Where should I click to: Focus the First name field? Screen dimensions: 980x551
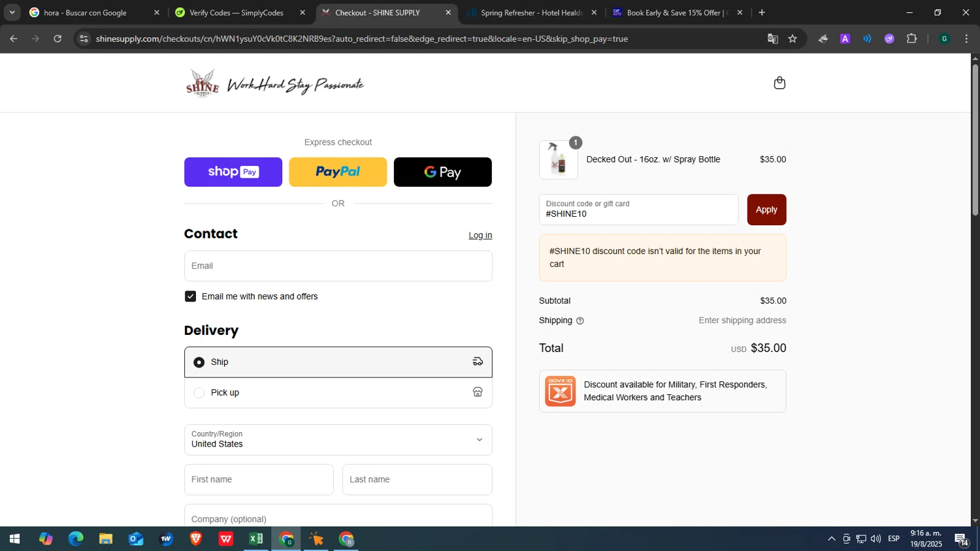click(x=259, y=479)
